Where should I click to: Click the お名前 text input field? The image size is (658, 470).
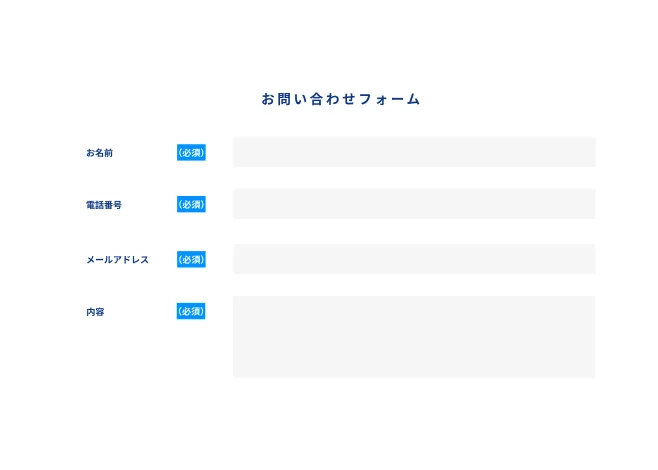[414, 152]
